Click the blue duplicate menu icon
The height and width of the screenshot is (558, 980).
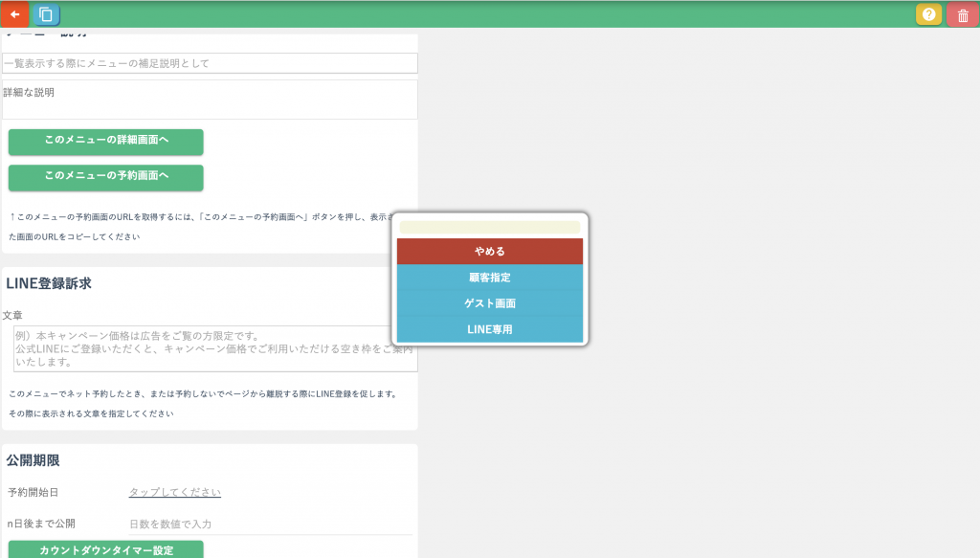click(x=45, y=14)
